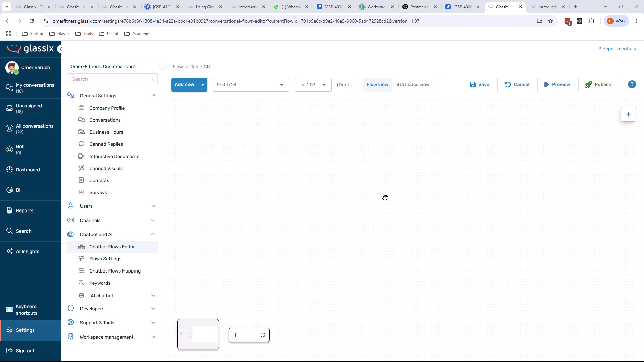644x362 pixels.
Task: Open Settings in sidebar
Action: [31, 330]
